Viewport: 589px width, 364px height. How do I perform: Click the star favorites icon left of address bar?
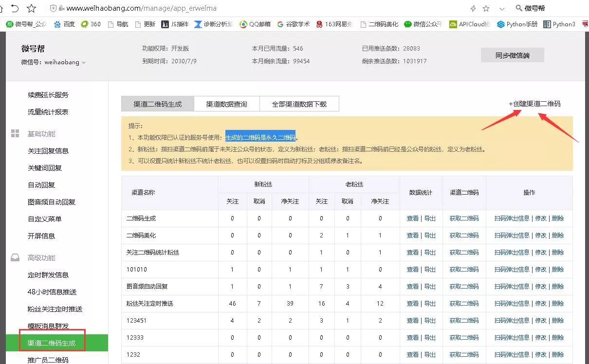[32, 8]
